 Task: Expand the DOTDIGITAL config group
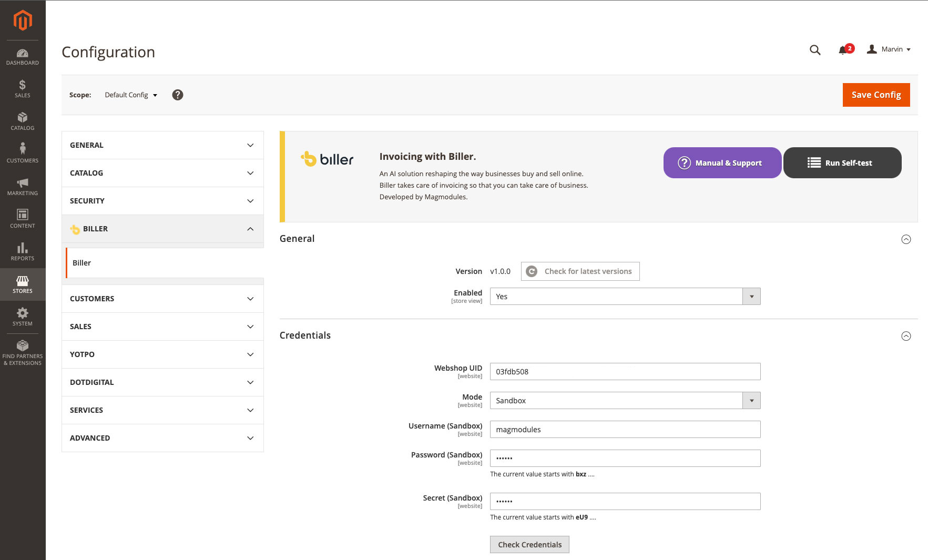[x=162, y=382]
